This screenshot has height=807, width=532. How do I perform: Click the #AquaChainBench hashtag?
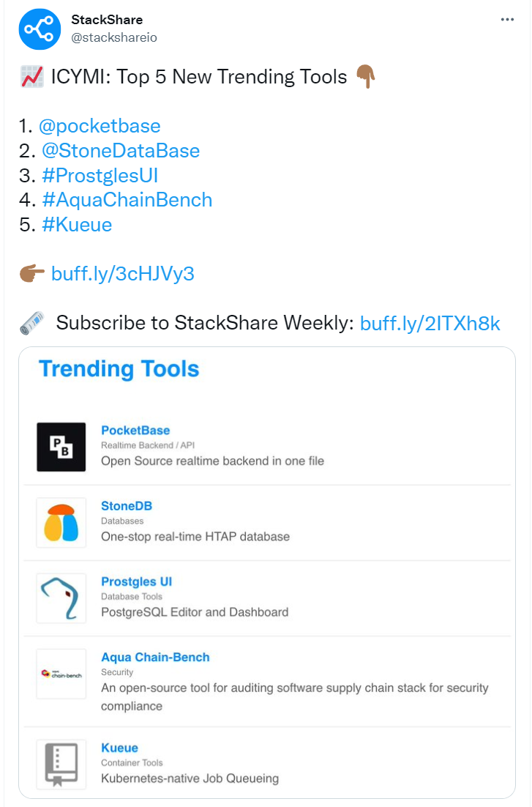click(x=127, y=200)
